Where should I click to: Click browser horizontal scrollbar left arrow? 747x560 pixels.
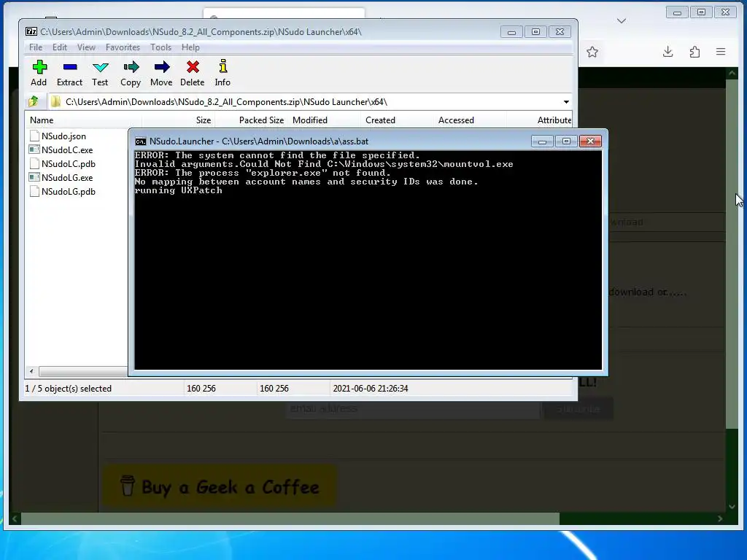tap(15, 518)
